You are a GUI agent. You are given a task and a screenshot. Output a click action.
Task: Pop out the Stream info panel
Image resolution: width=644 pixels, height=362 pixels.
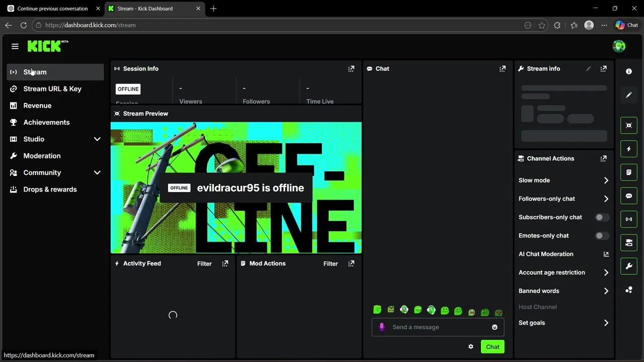[603, 69]
